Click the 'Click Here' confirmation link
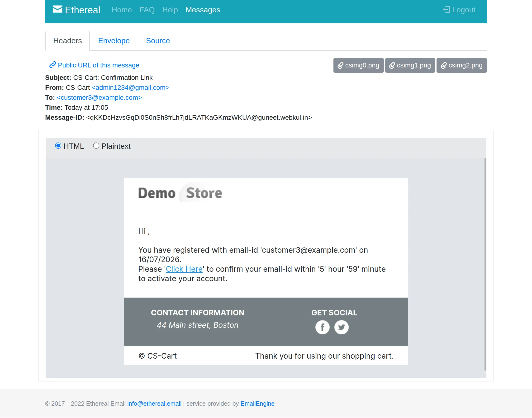The height and width of the screenshot is (418, 532). coord(184,269)
